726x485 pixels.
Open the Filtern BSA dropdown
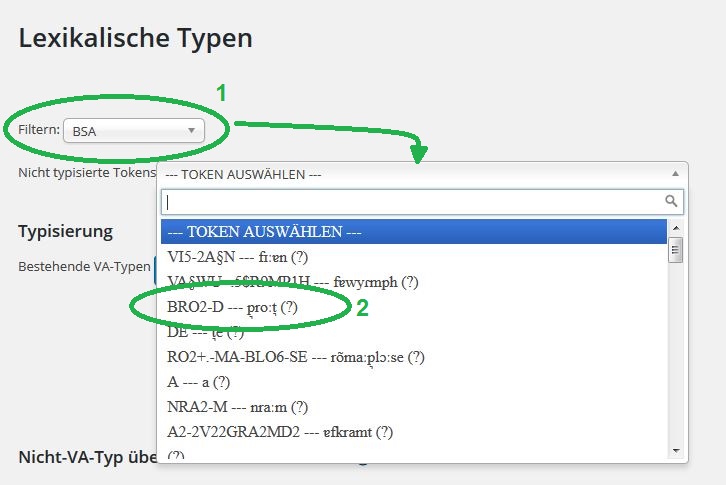click(133, 130)
